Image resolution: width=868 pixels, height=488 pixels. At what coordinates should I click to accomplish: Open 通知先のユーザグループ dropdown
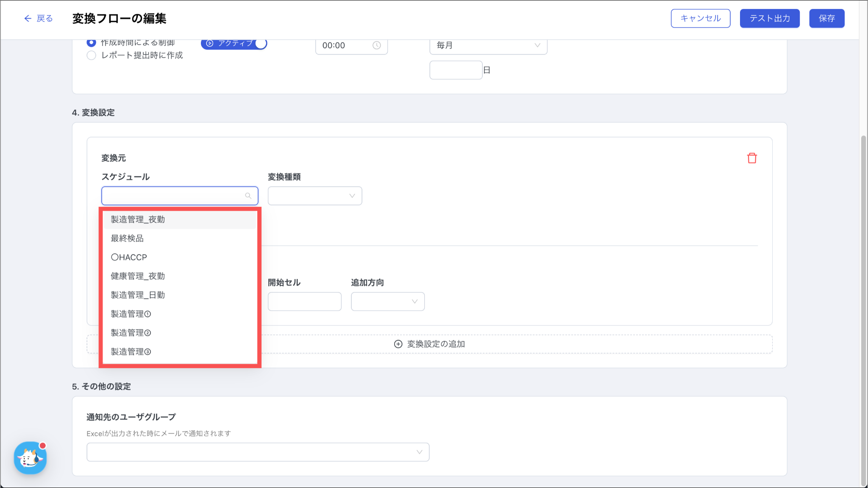click(x=258, y=452)
